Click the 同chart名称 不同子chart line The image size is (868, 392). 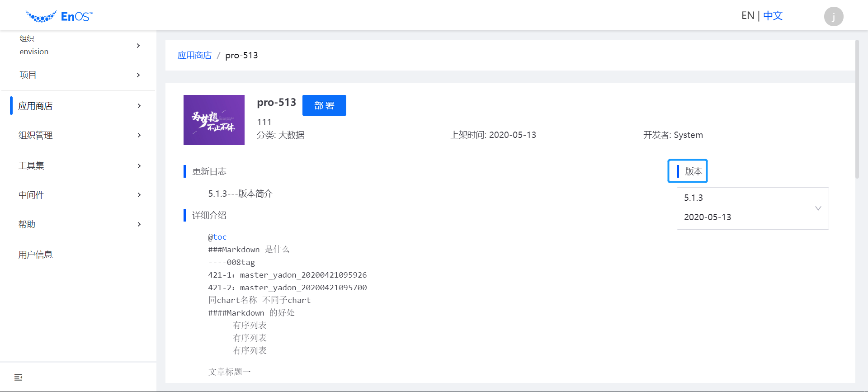pos(259,300)
